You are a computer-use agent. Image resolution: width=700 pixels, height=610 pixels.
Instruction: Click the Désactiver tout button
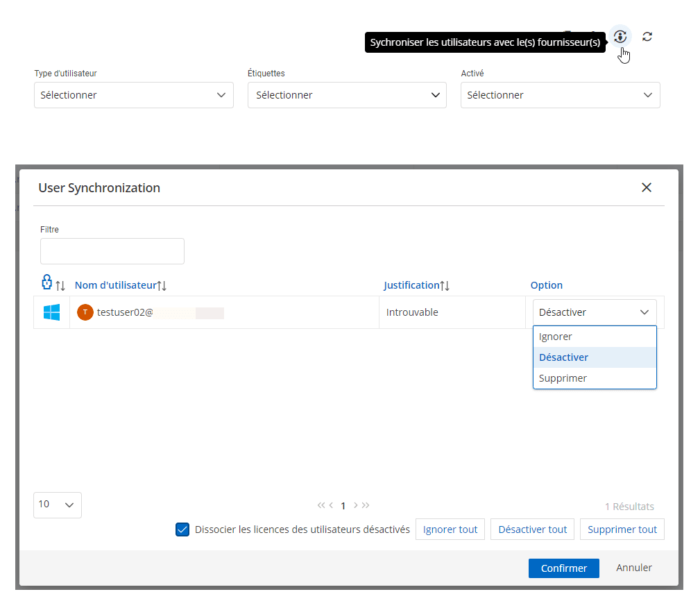tap(532, 529)
